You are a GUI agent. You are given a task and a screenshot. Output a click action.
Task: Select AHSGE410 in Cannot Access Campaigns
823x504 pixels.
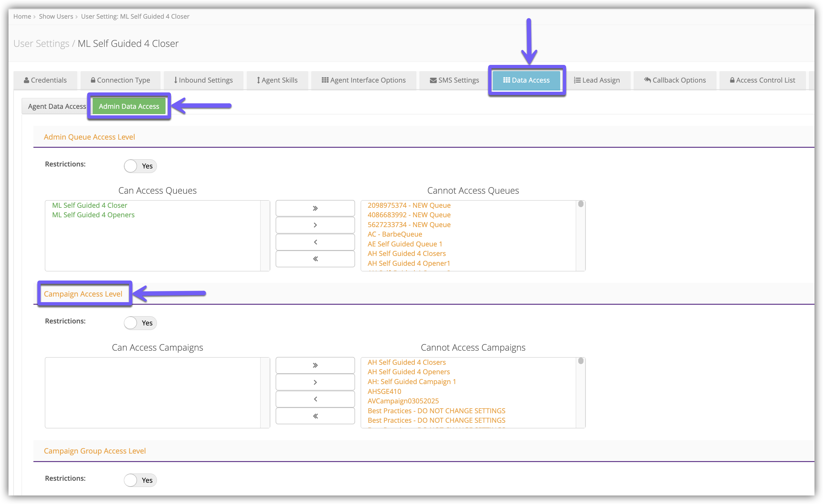click(x=384, y=391)
